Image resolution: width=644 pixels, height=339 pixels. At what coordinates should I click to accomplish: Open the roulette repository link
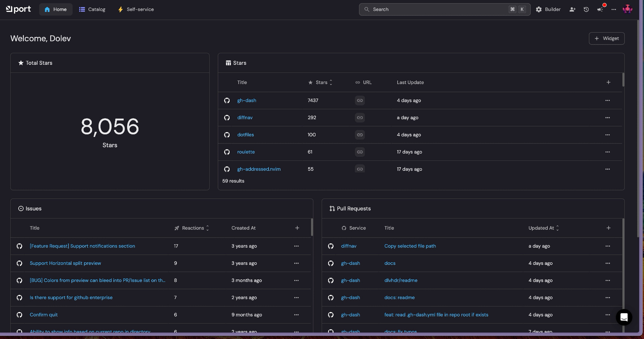click(246, 152)
